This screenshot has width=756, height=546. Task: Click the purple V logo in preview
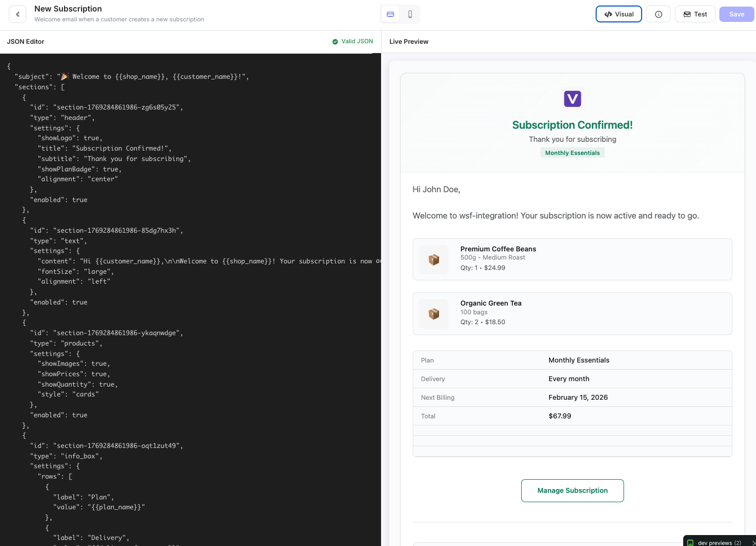tap(573, 99)
